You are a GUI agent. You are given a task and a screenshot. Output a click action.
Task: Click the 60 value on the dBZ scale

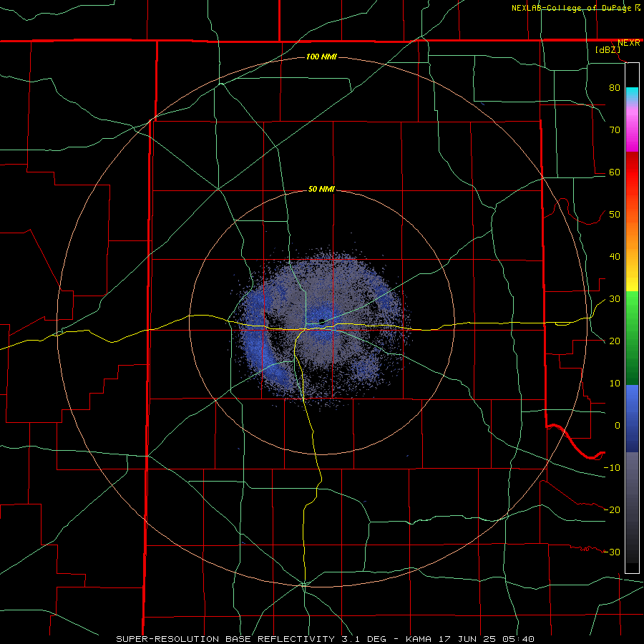pyautogui.click(x=615, y=172)
